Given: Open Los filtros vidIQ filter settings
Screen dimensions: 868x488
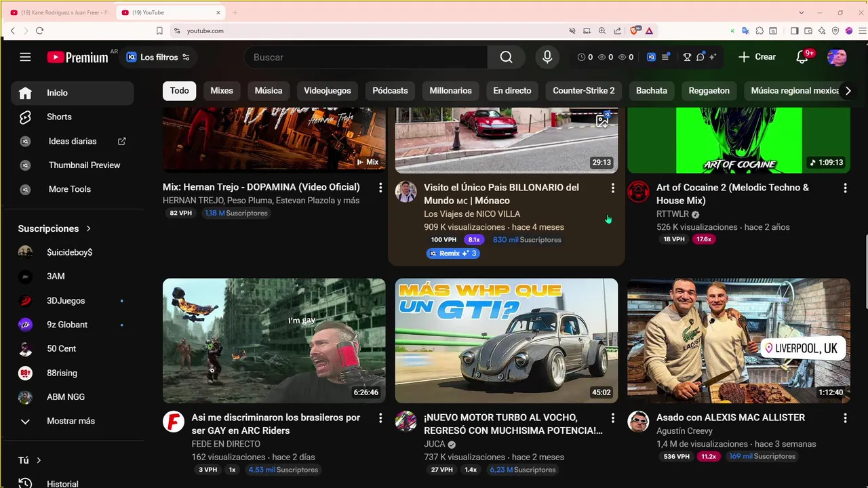Looking at the screenshot, I should [x=158, y=57].
